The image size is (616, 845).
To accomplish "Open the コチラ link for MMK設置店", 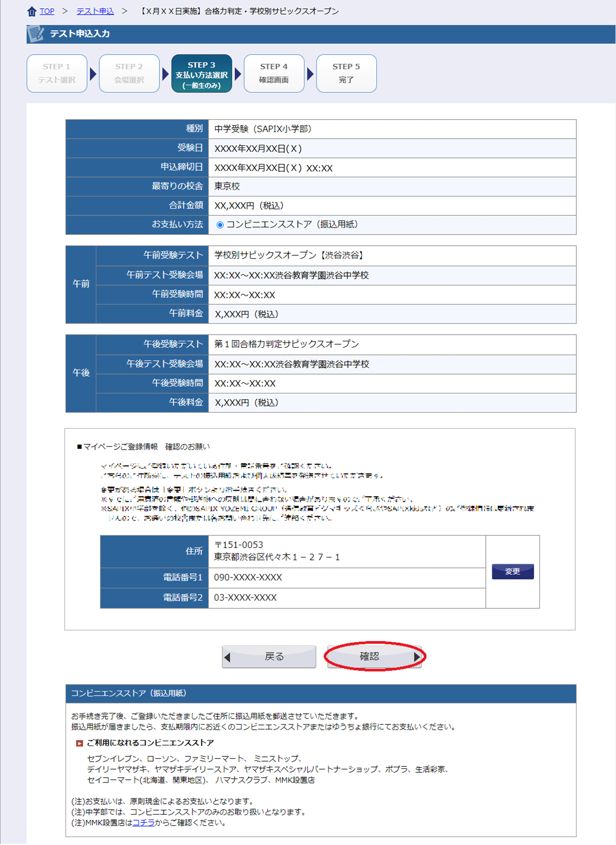I will pos(143,822).
